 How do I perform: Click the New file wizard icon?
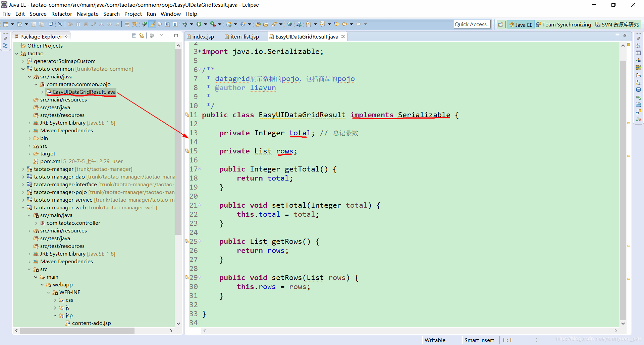click(6, 24)
